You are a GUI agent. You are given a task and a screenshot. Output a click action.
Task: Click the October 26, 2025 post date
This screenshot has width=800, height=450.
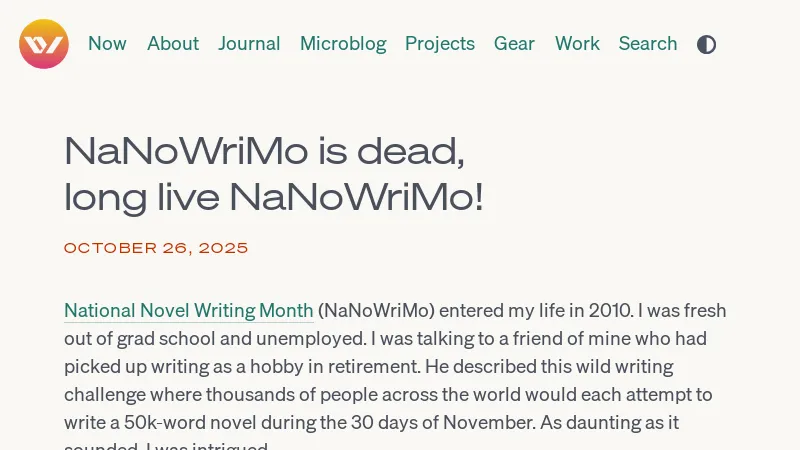tap(156, 248)
